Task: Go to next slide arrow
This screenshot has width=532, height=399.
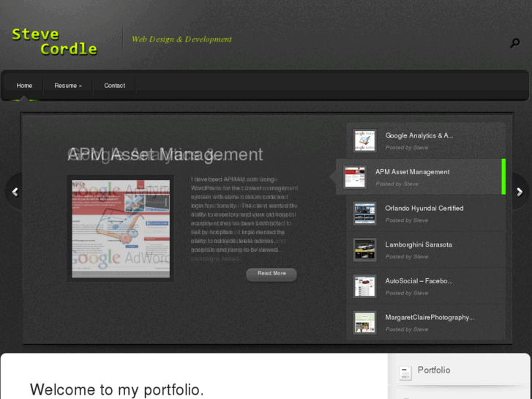Action: click(x=520, y=193)
